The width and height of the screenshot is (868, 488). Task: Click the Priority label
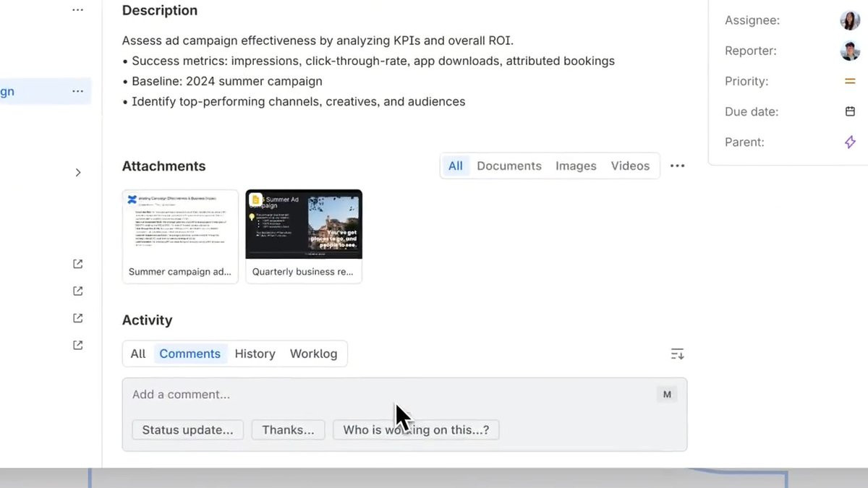[x=746, y=81]
